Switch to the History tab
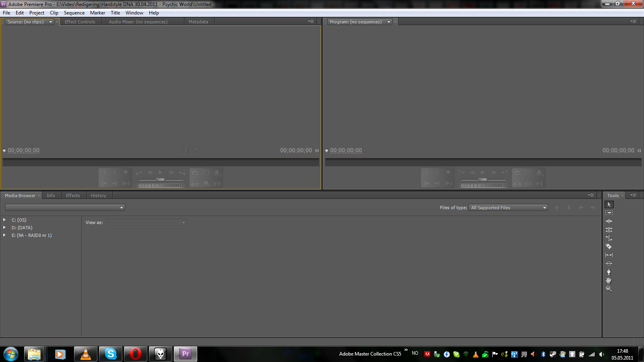The height and width of the screenshot is (362, 644). 99,195
